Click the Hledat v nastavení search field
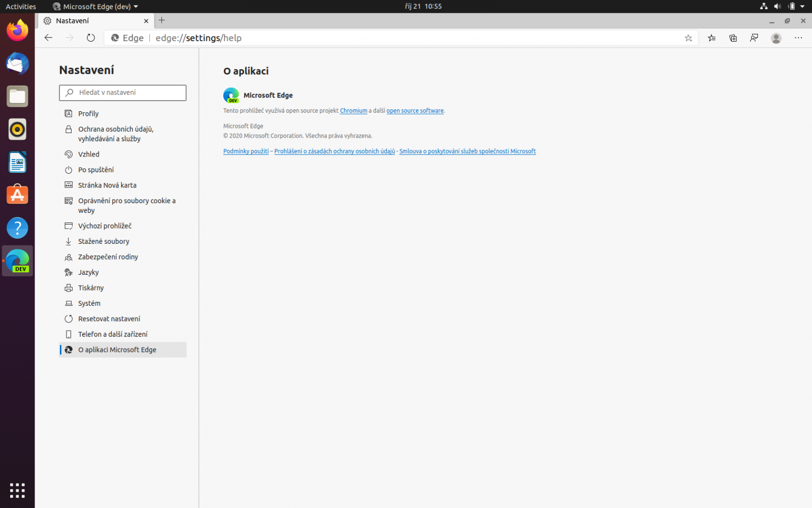The width and height of the screenshot is (812, 508). 122,92
